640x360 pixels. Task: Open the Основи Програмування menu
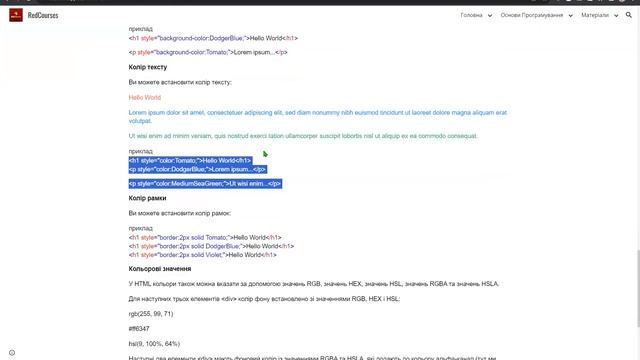coord(531,15)
